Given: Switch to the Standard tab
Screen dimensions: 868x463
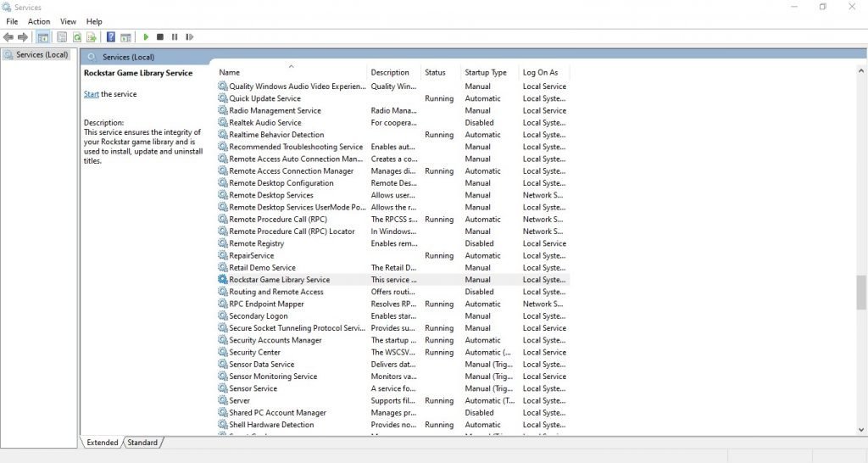Looking at the screenshot, I should click(142, 443).
